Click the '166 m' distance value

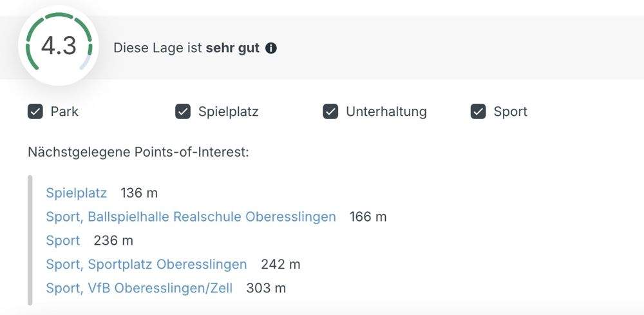[368, 216]
